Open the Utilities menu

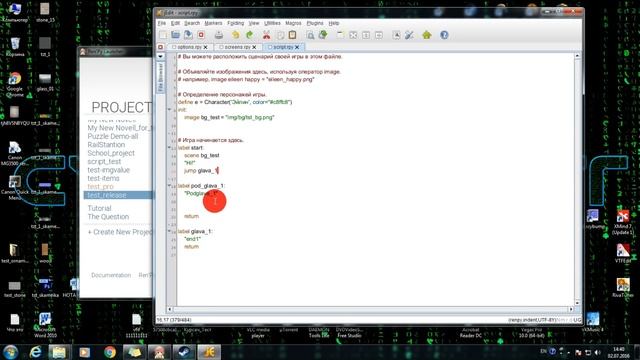[x=272, y=23]
